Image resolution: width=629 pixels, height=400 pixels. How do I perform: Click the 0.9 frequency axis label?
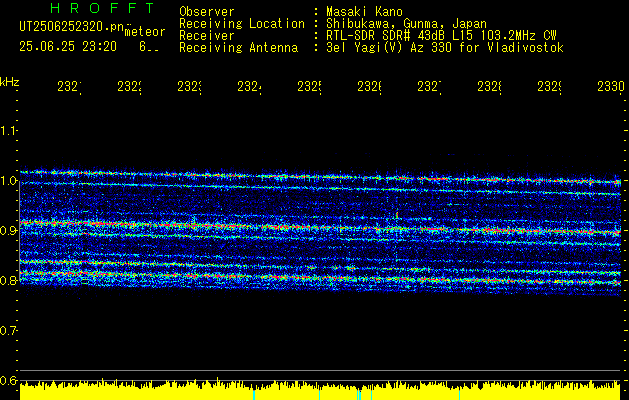(x=8, y=230)
